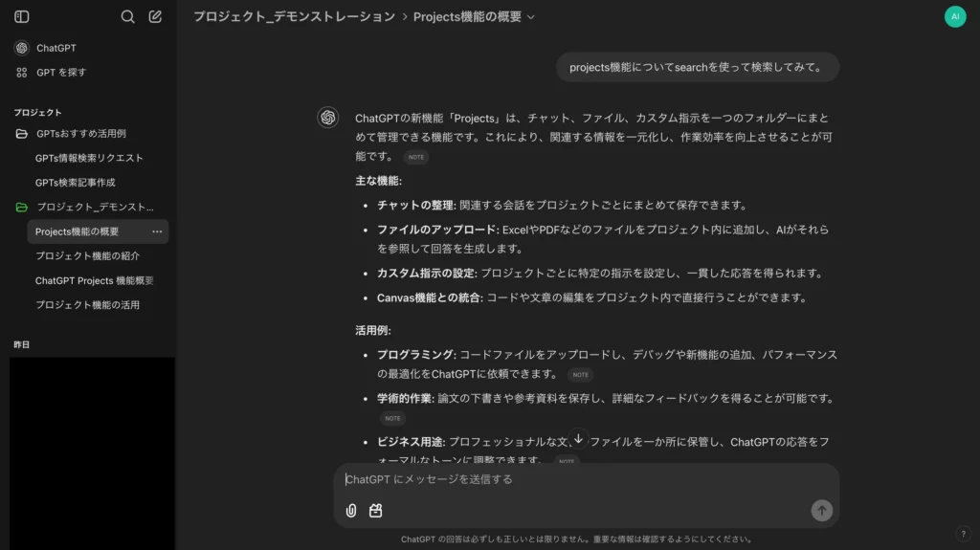Open NOTE citation after プログラミング item
The image size is (980, 550).
point(581,374)
